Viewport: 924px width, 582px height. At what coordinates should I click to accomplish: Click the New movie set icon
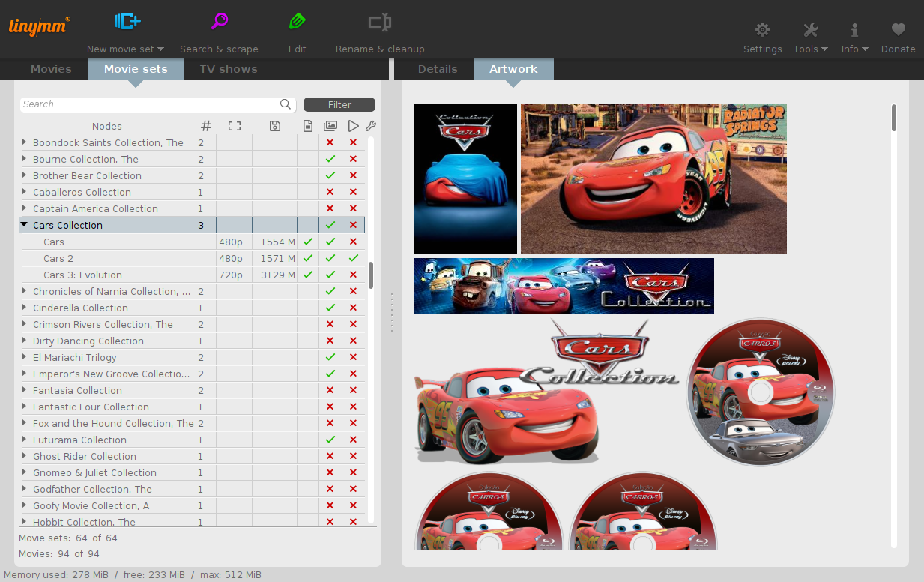coord(127,22)
